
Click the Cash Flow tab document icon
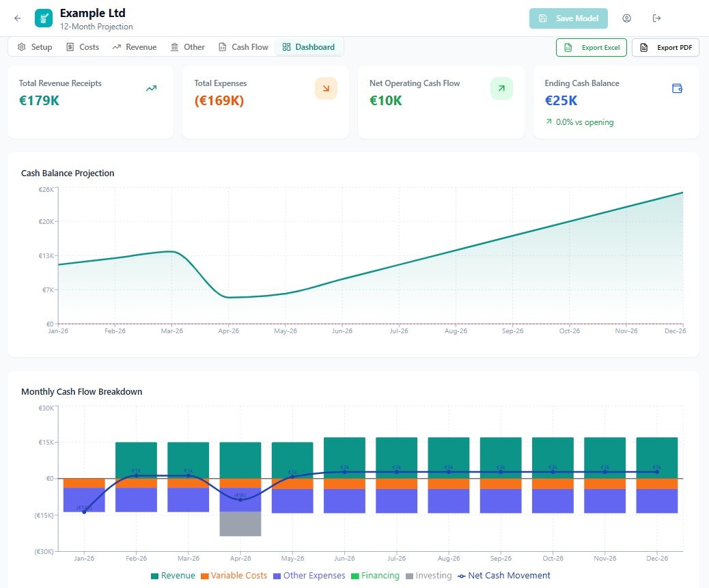(x=223, y=47)
